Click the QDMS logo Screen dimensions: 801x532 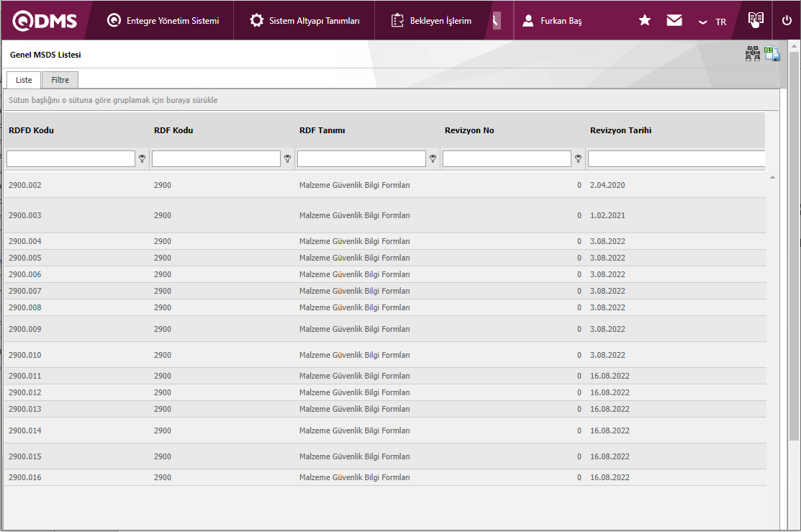coord(45,21)
